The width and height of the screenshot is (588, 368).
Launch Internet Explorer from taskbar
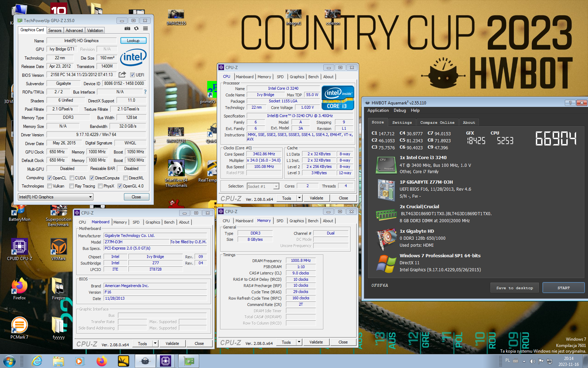pyautogui.click(x=36, y=361)
